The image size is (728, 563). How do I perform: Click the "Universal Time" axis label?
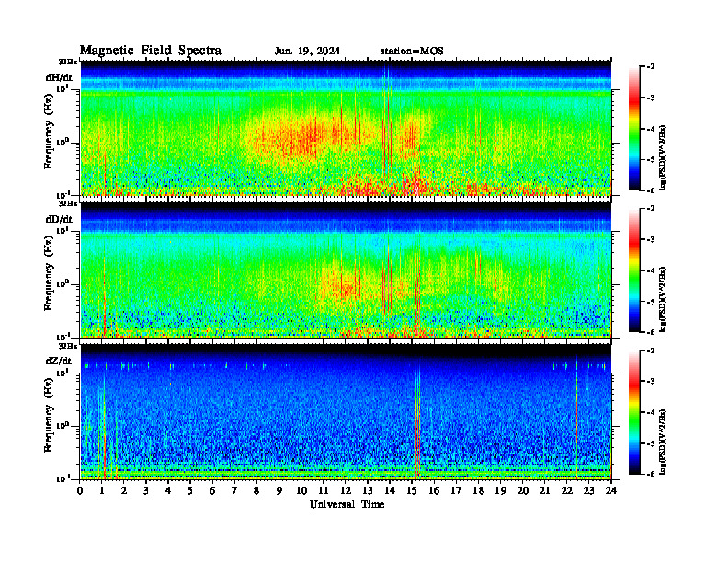[x=347, y=504]
